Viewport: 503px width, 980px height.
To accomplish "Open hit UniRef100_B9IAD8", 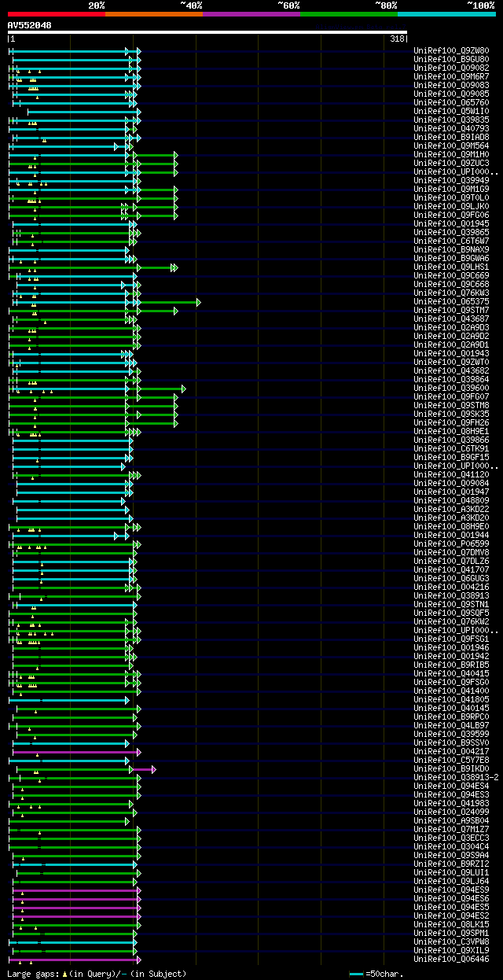I will point(451,138).
